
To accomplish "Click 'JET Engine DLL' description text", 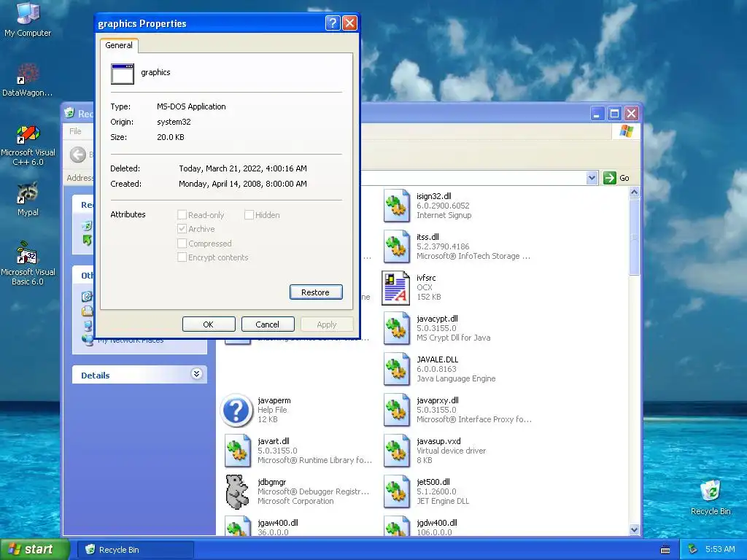I will tap(443, 501).
